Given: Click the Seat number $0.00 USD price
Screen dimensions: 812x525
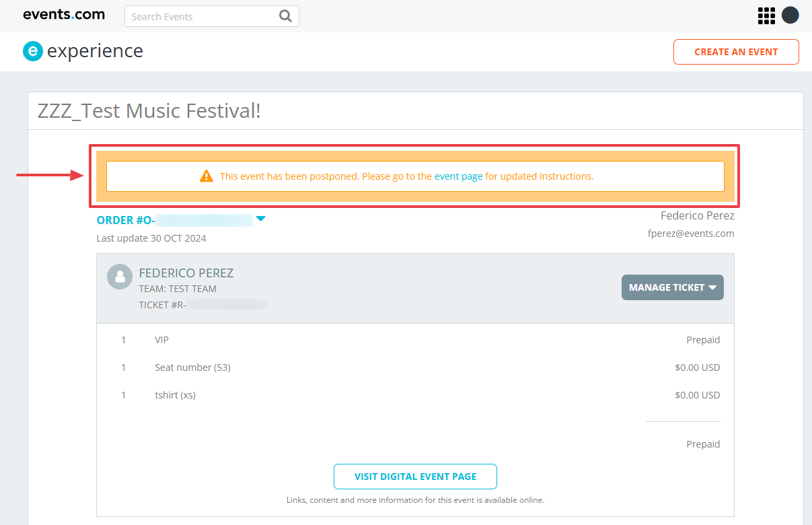Looking at the screenshot, I should 698,367.
